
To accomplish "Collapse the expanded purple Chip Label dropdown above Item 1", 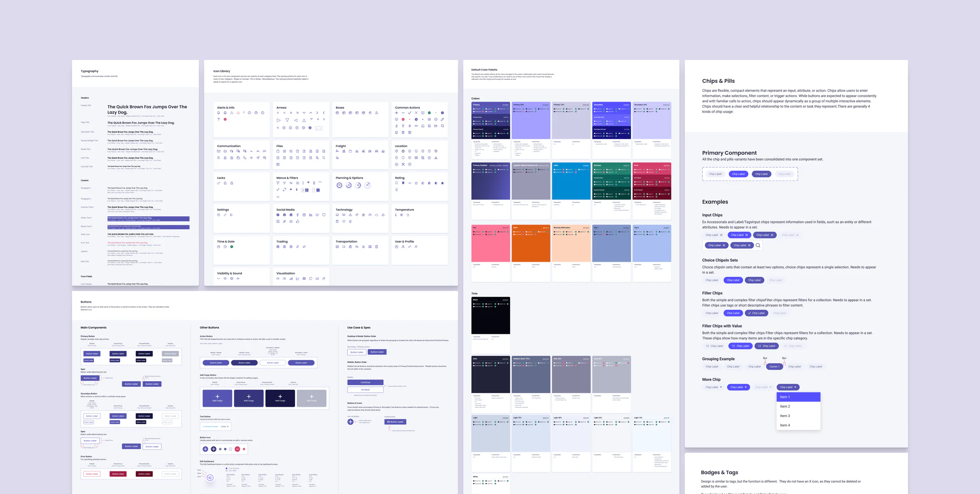I will [x=788, y=387].
